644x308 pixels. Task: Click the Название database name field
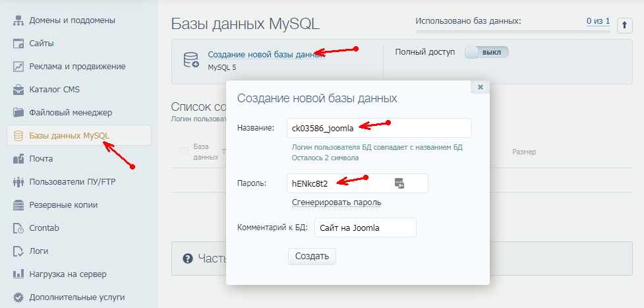[x=379, y=128]
